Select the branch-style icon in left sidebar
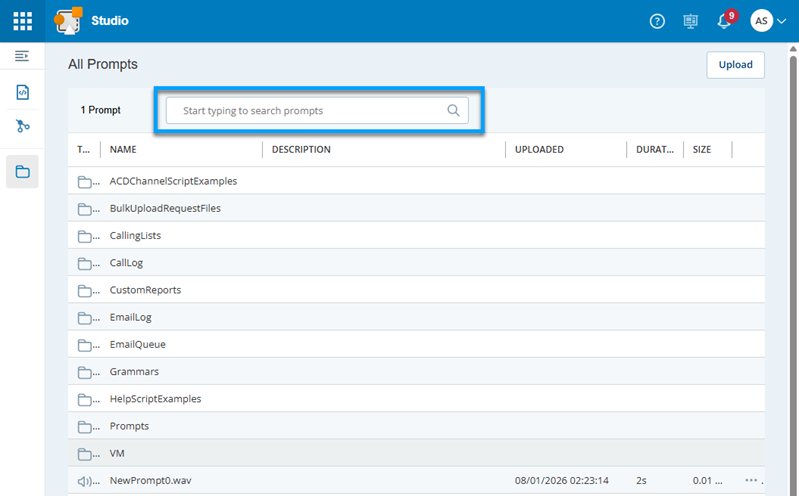799x497 pixels. tap(22, 126)
